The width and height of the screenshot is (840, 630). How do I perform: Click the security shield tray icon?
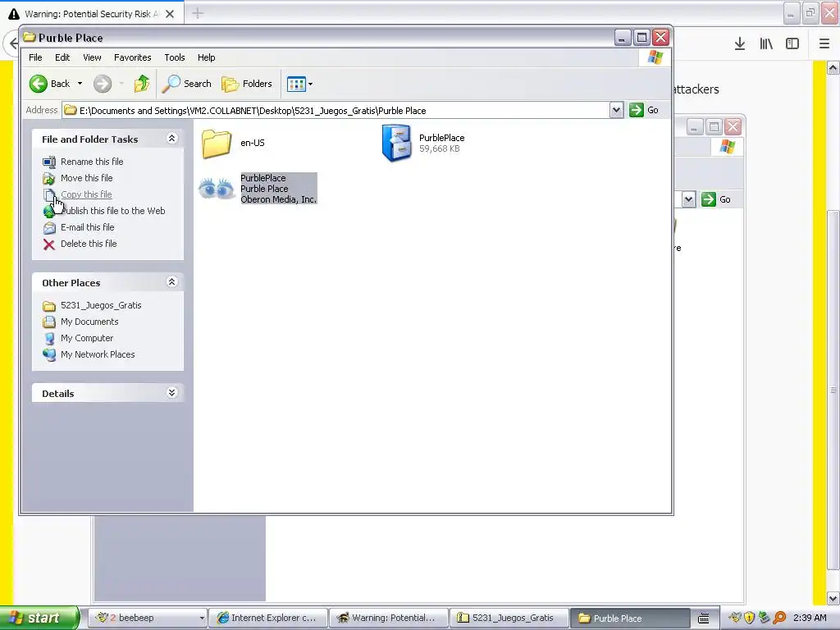pyautogui.click(x=750, y=618)
